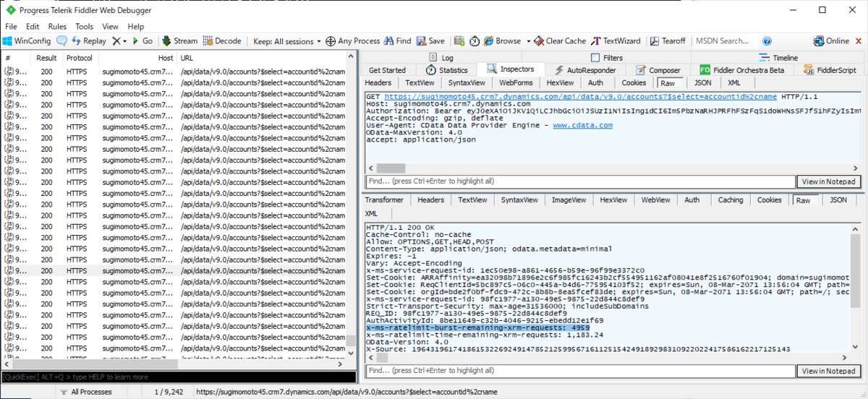Click request pane View in Notepad
Viewport: 868px width, 399px height.
(829, 181)
